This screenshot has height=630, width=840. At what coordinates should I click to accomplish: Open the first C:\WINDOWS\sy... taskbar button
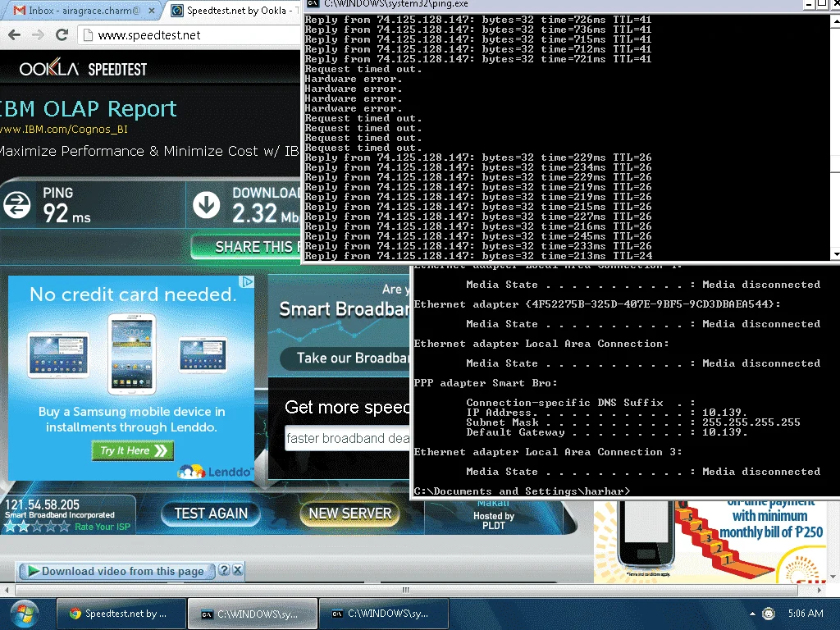coord(252,614)
